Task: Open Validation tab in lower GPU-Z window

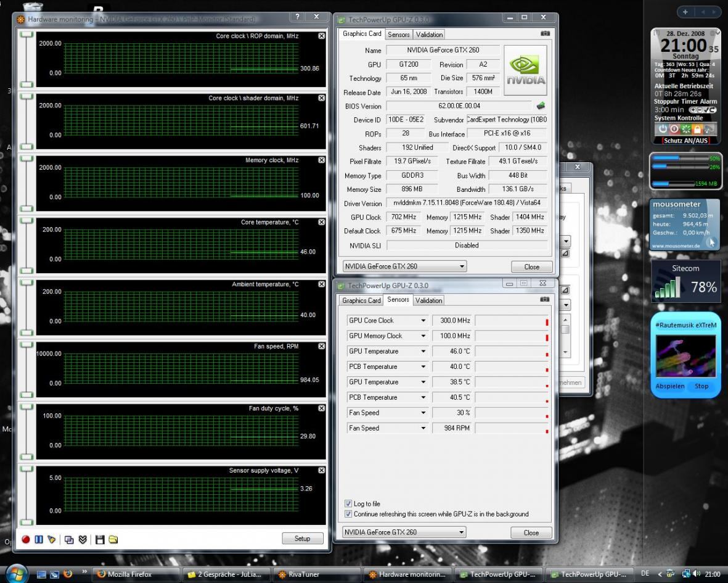Action: coord(428,300)
